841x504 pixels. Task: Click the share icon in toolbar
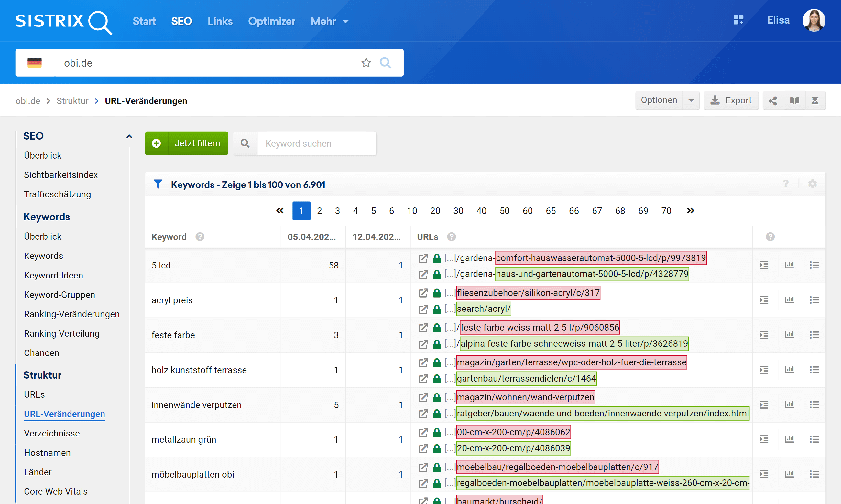[773, 100]
